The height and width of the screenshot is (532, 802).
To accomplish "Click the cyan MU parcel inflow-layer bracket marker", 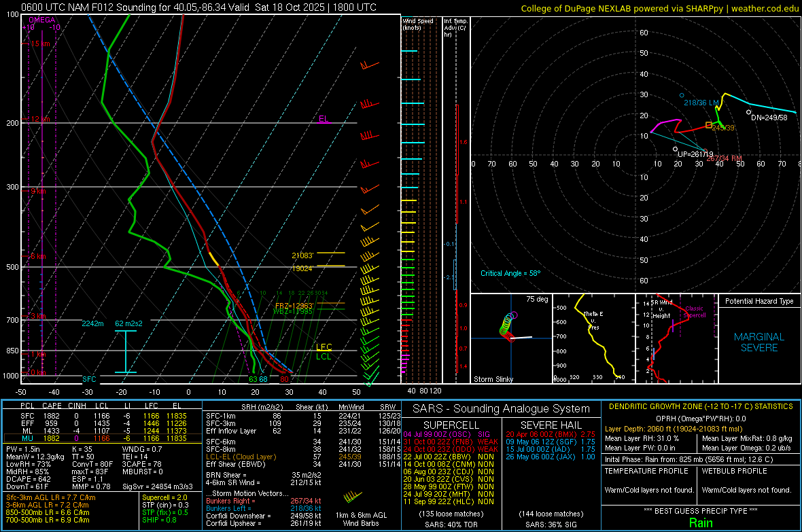I will point(126,351).
